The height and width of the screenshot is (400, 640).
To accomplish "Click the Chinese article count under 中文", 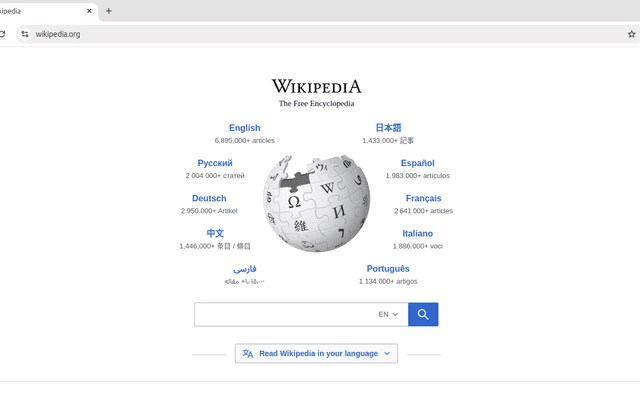I will tap(215, 246).
